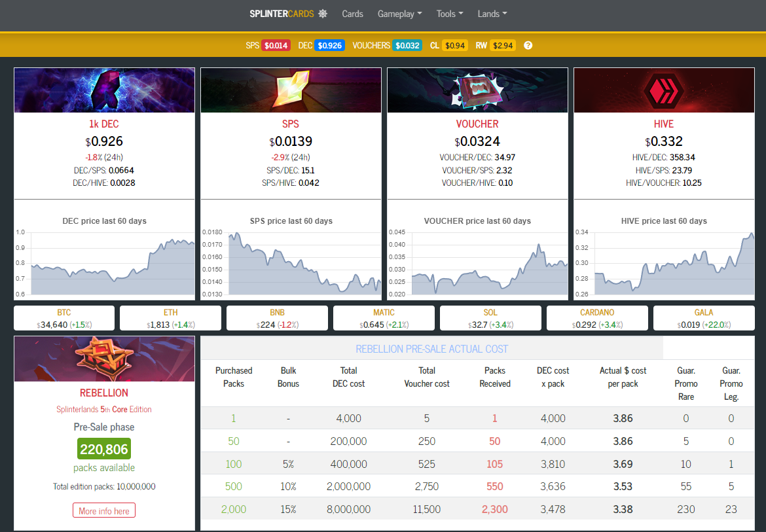Click the MATIC price card
Viewport: 766px width, 532px height.
(384, 318)
